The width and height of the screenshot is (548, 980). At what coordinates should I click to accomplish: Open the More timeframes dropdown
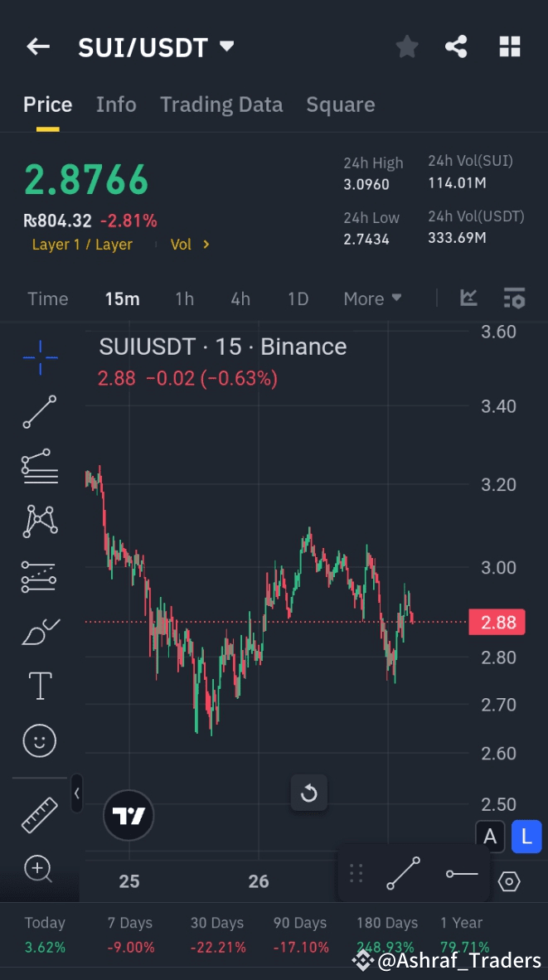tap(372, 298)
